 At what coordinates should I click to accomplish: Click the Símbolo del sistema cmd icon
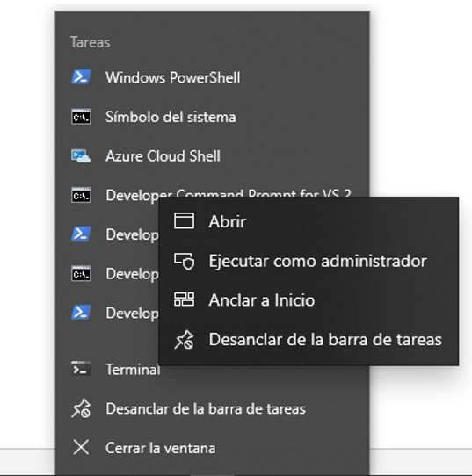coord(81,117)
